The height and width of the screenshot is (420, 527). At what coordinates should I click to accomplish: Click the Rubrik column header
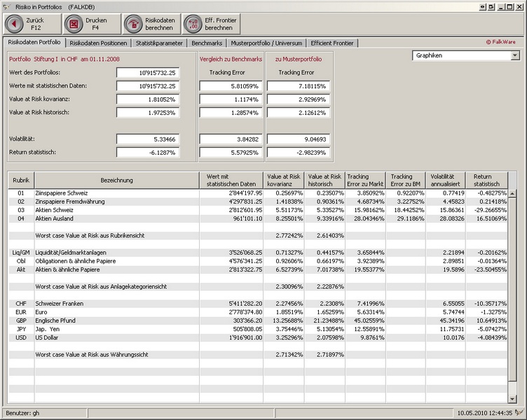(x=21, y=181)
